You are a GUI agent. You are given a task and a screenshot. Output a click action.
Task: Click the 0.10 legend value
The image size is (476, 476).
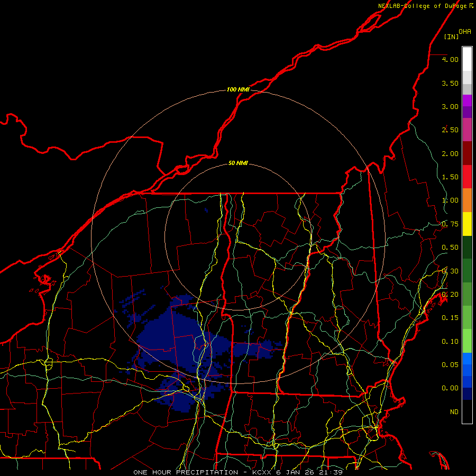tap(450, 342)
